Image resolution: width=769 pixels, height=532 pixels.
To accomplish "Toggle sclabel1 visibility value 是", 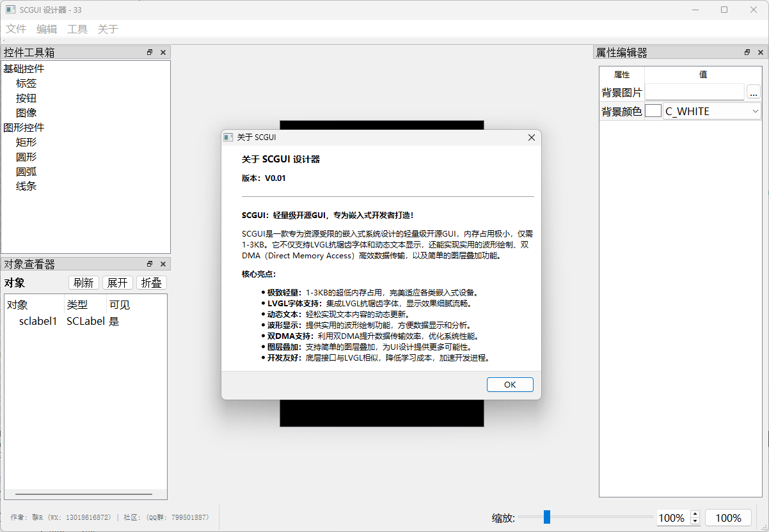I will tap(114, 321).
